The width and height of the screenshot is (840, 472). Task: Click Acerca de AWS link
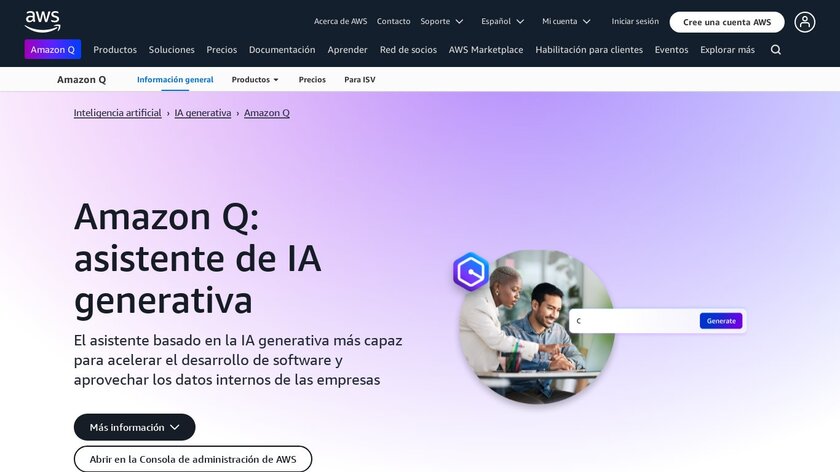pyautogui.click(x=340, y=21)
